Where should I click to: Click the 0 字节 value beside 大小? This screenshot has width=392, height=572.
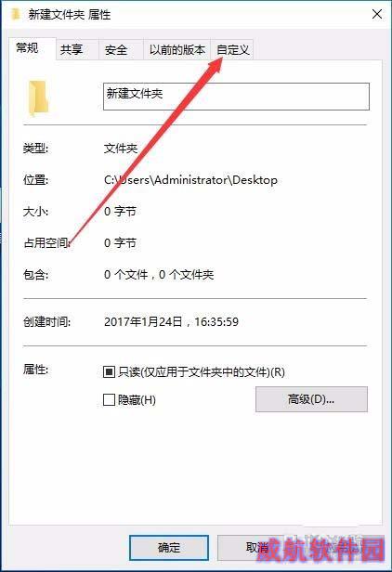click(120, 211)
